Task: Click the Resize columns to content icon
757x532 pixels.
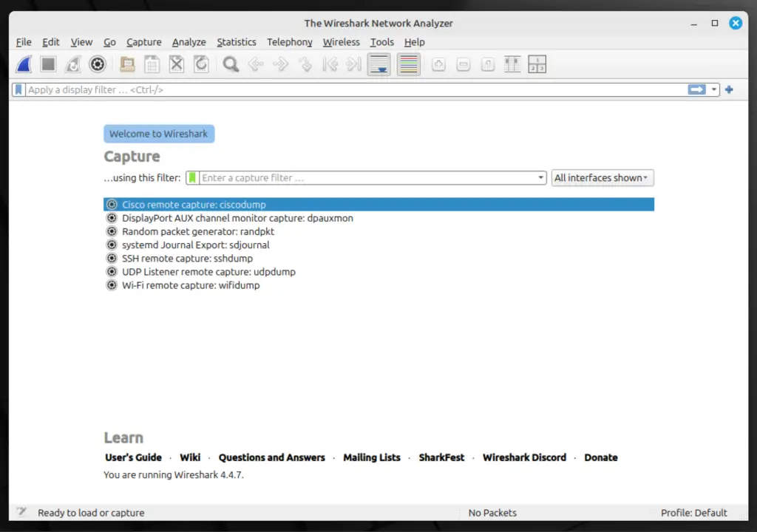Action: tap(512, 64)
